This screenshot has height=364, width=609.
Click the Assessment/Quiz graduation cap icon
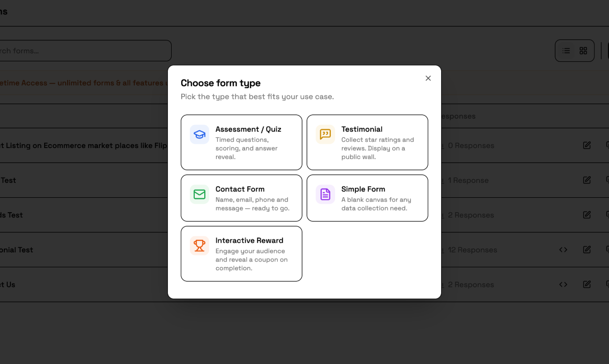[199, 135]
